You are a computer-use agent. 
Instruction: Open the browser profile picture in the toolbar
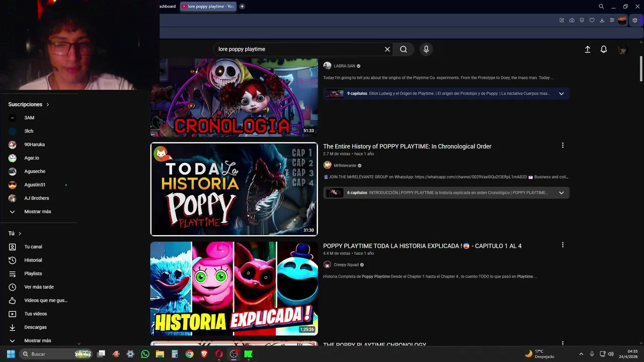(622, 20)
